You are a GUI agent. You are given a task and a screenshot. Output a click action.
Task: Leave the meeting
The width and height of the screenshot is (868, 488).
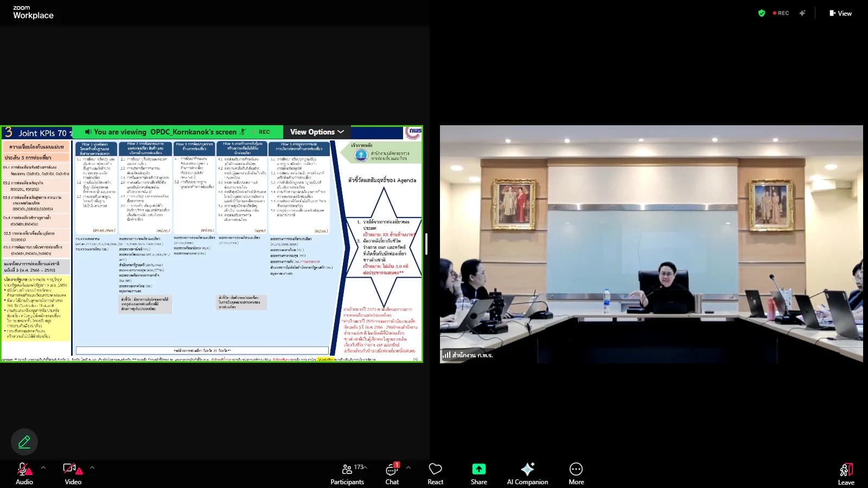point(846,473)
